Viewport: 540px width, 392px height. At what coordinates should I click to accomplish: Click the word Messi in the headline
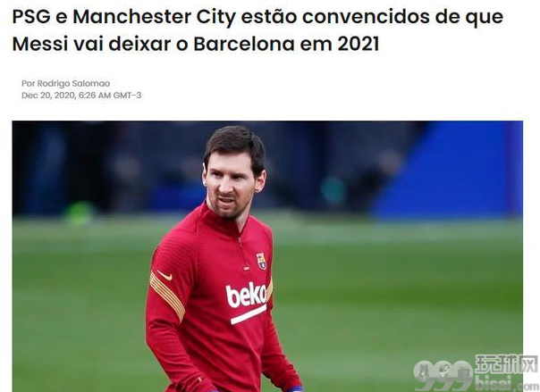[x=40, y=44]
